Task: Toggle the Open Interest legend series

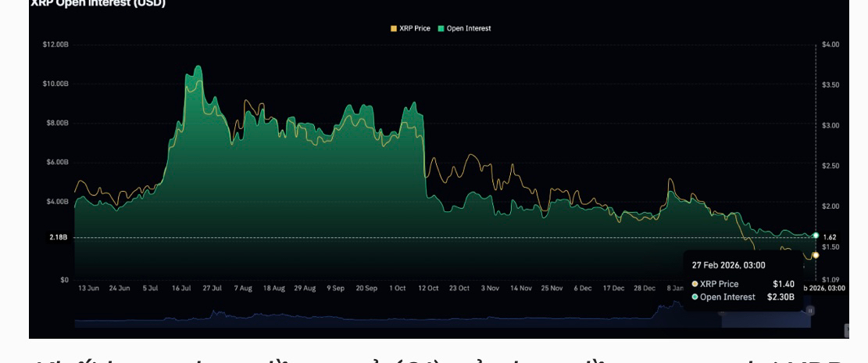Action: [464, 28]
